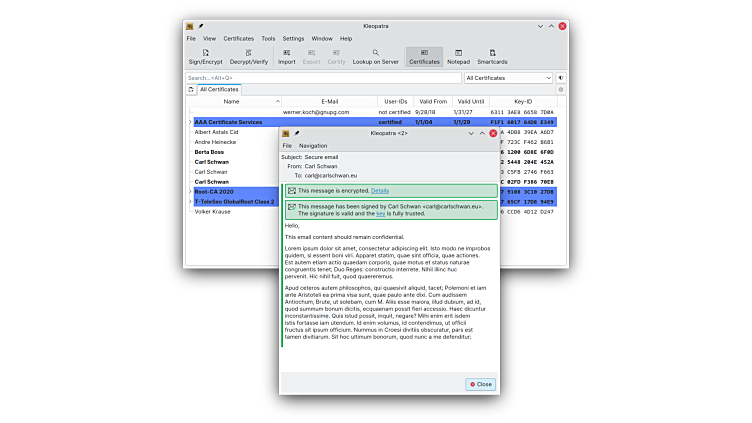Click the 'key' link in signature notice
752x423 pixels.
pos(380,213)
